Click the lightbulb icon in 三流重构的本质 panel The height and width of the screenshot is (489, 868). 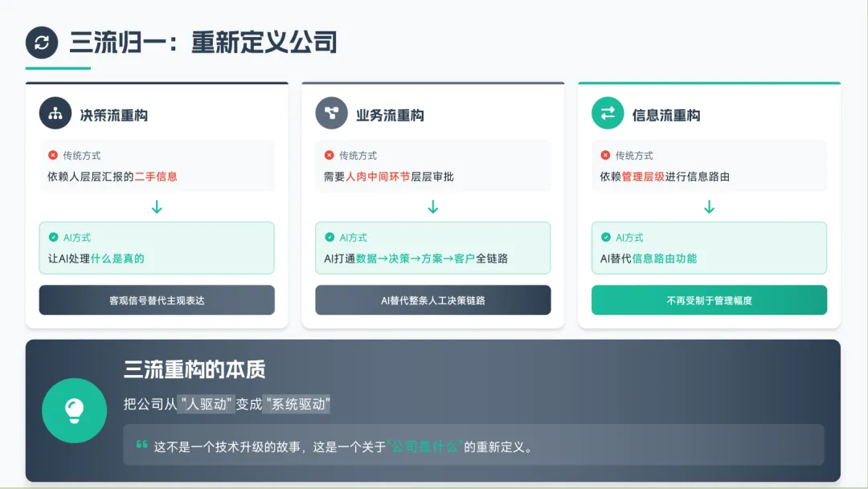(74, 410)
